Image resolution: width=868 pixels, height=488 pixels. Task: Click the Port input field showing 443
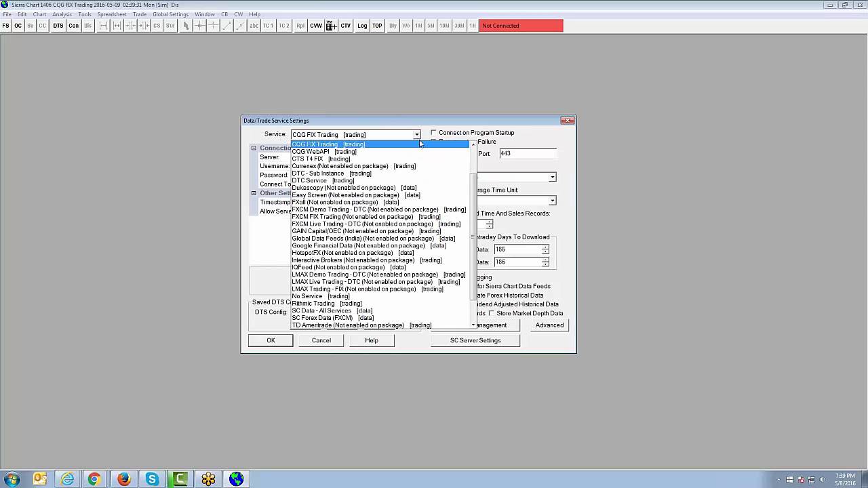(528, 154)
